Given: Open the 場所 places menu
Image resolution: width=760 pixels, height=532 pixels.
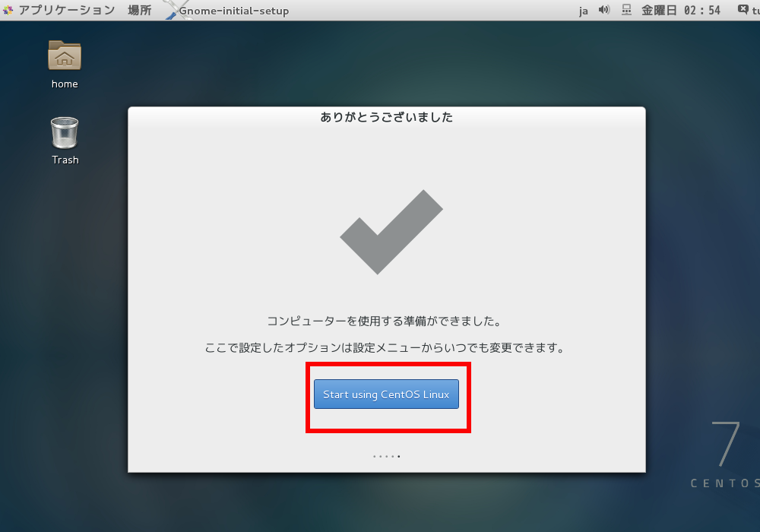Looking at the screenshot, I should pos(140,10).
